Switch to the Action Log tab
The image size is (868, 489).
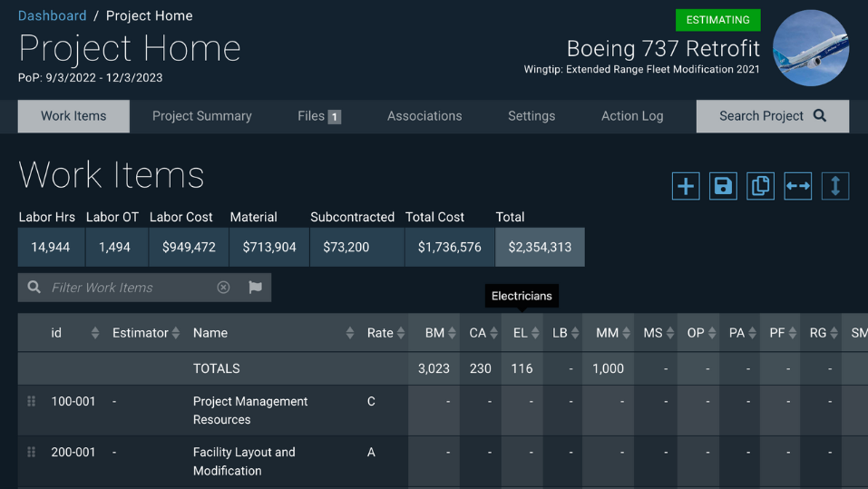pyautogui.click(x=632, y=116)
